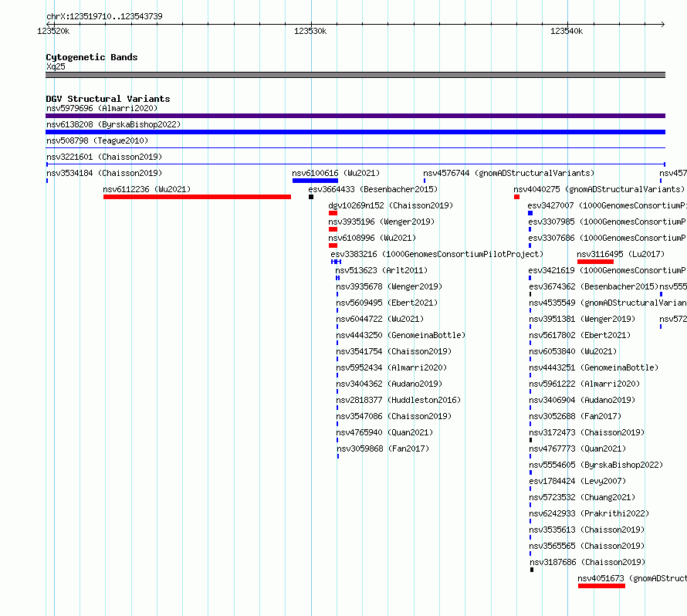The image size is (687, 616).
Task: Open the nsv4051673 gnomAD variant label
Action: 632,578
